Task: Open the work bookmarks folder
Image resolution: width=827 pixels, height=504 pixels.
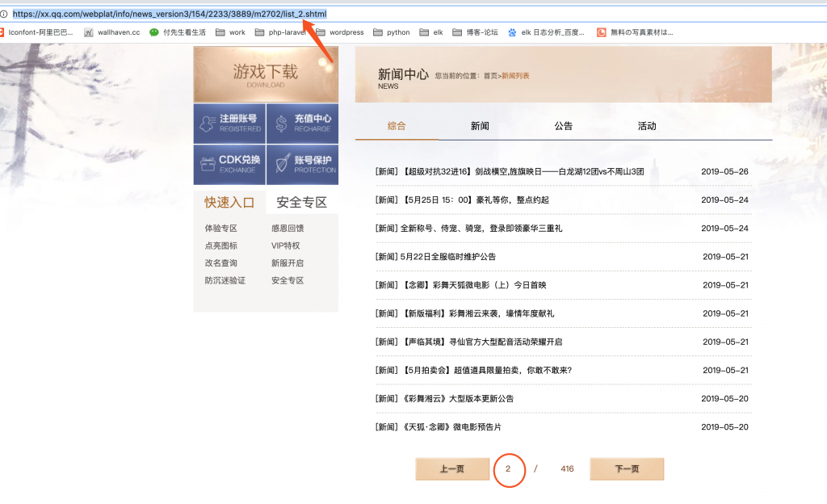Action: click(230, 32)
